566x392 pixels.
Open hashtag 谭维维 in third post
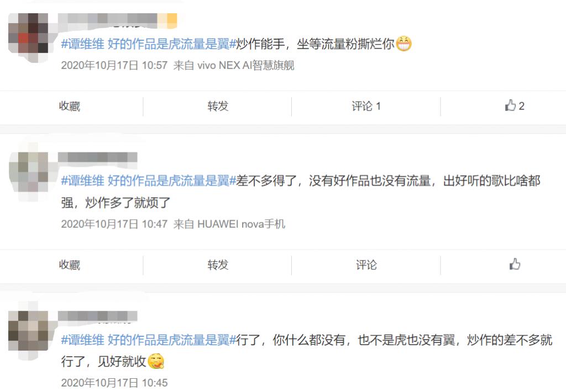point(148,340)
